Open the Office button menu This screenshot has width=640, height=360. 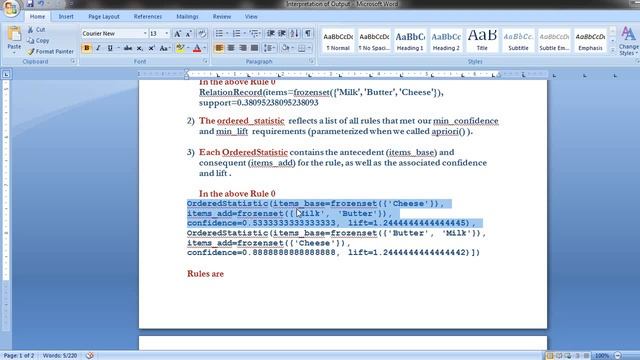(x=11, y=8)
